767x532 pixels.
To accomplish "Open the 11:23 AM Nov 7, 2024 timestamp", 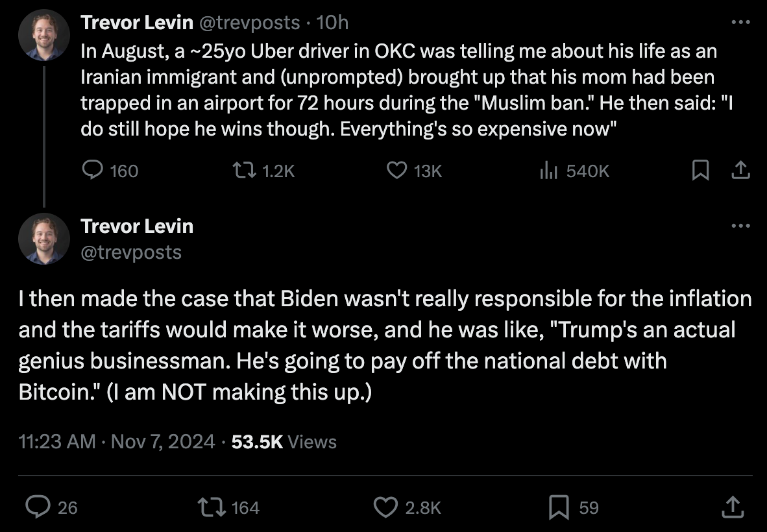I will pyautogui.click(x=117, y=442).
